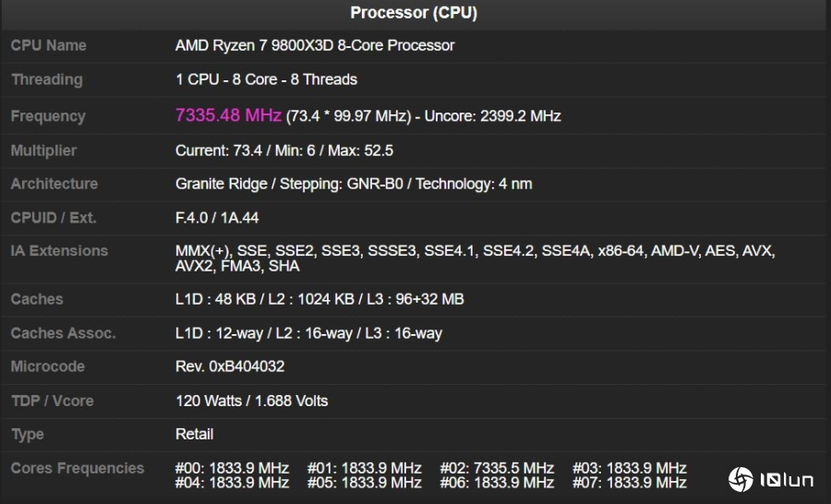Click the IQlun logo icon
The width and height of the screenshot is (831, 504).
tap(741, 479)
